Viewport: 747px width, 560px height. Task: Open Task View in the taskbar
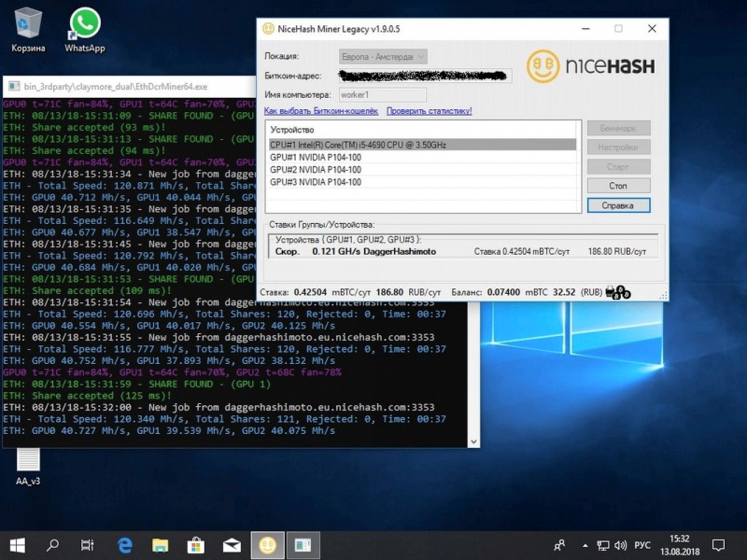tap(87, 545)
